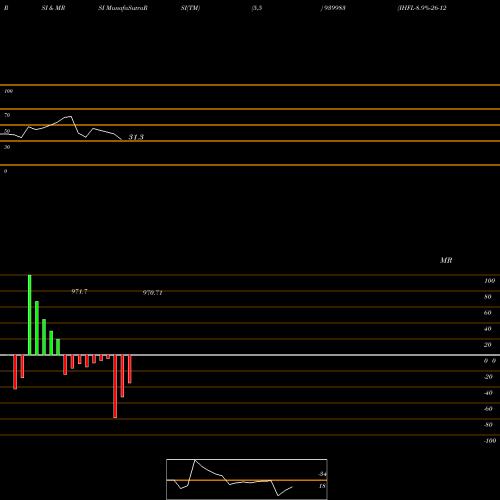The height and width of the screenshot is (500, 500).
Task: Click the MR axis label '40'
Action: [488, 329]
